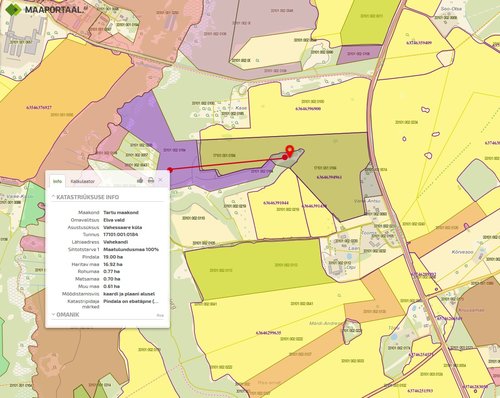Click the red location pin marker
Viewport: 500px width, 398px height.
pyautogui.click(x=290, y=151)
